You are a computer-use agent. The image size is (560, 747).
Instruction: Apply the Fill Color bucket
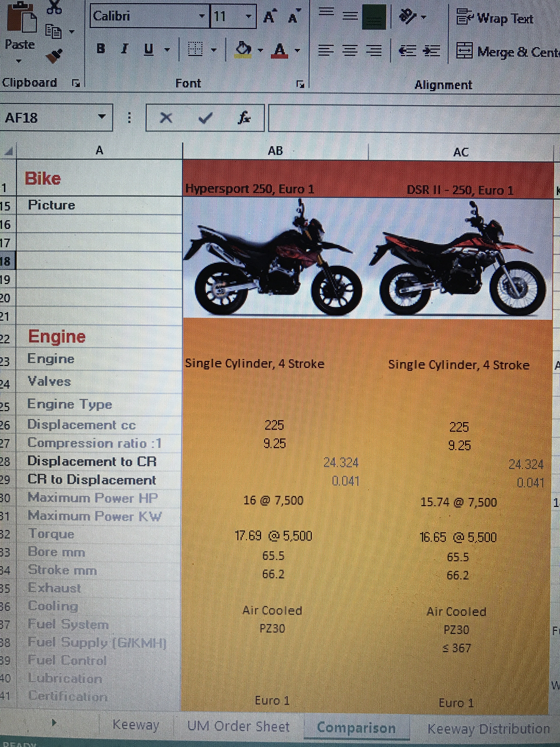243,50
